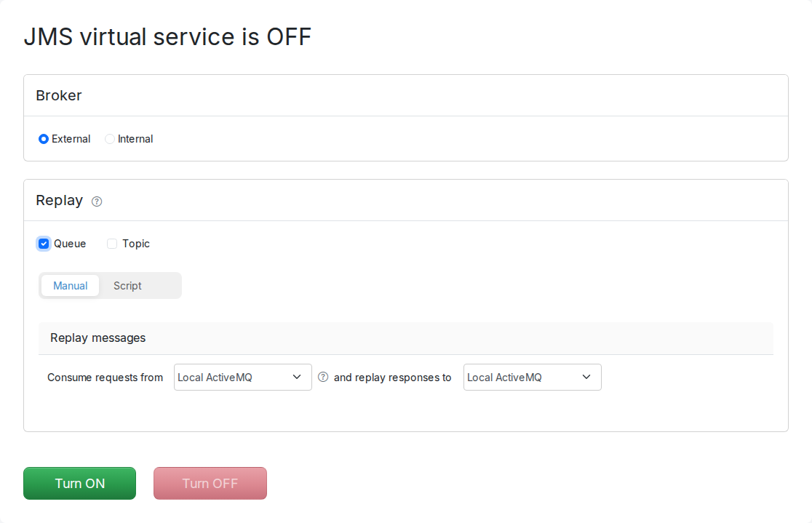Enable the Topic checkbox
Image resolution: width=812 pixels, height=523 pixels.
(112, 244)
